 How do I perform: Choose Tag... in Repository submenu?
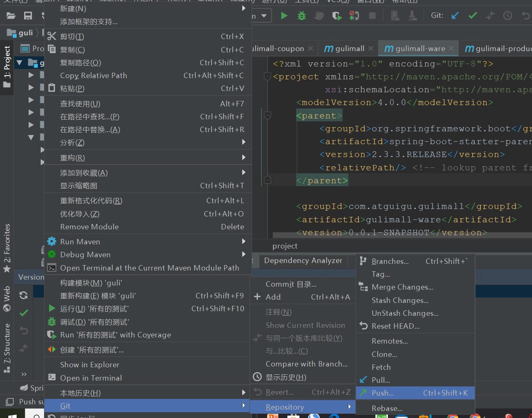point(415,274)
